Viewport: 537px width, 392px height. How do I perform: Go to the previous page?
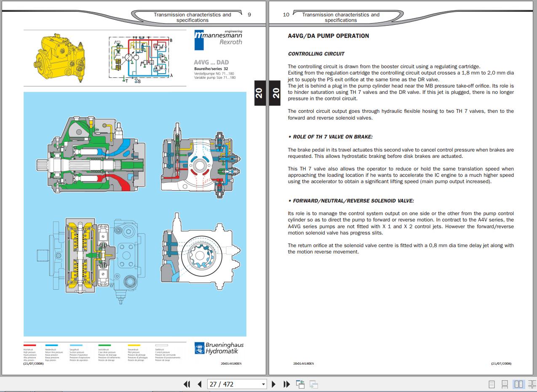click(200, 384)
